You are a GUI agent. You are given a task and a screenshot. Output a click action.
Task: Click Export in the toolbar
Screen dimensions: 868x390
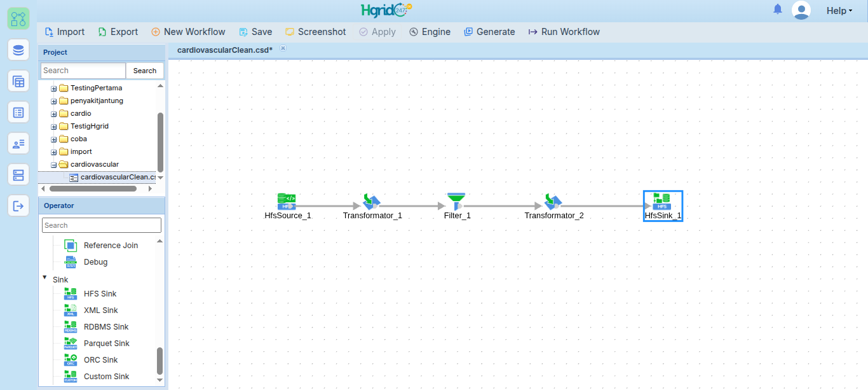coord(118,32)
